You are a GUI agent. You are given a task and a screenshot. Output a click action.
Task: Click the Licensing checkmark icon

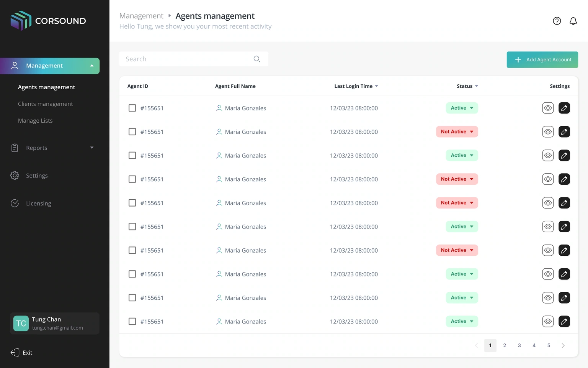pos(15,203)
